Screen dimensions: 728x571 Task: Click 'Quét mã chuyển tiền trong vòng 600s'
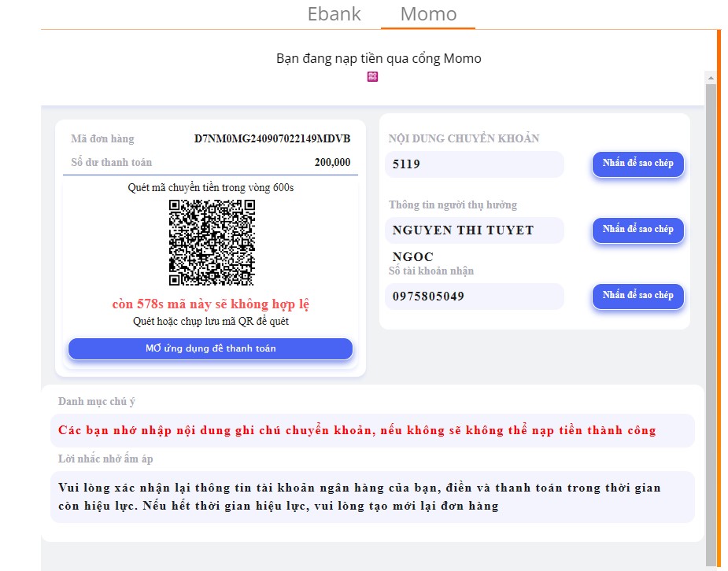[x=211, y=187]
